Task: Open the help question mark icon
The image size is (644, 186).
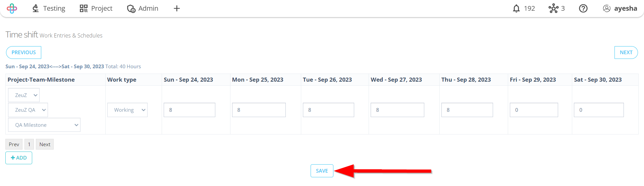Action: click(583, 8)
